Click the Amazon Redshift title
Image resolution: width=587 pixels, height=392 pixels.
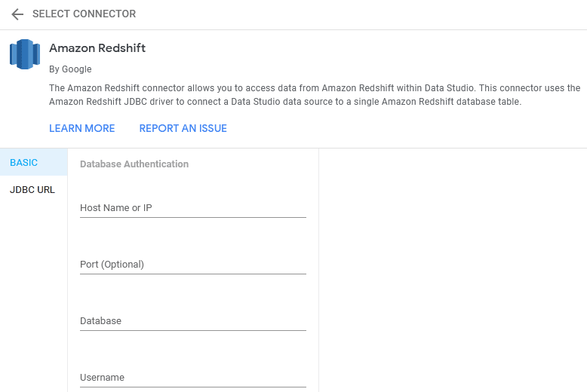(x=97, y=48)
